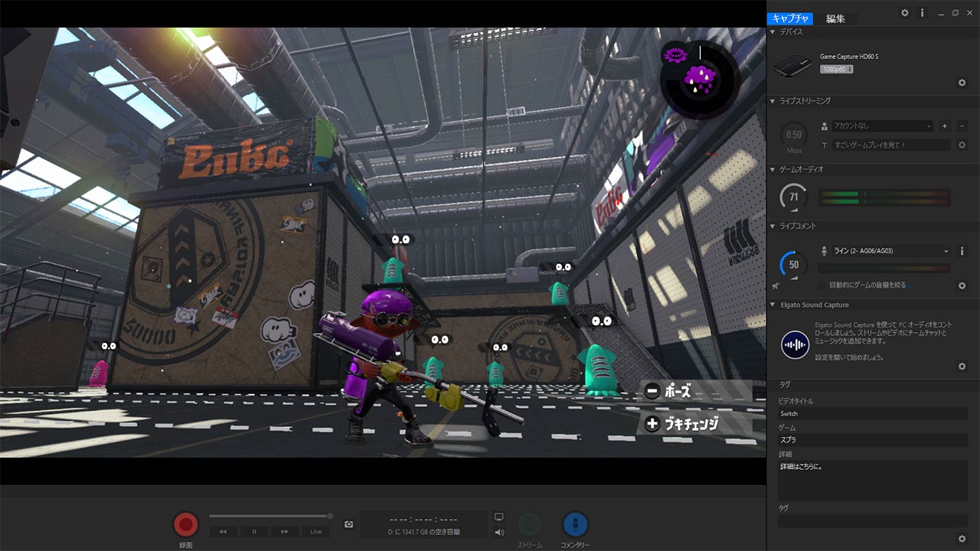This screenshot has height=551, width=980.
Task: Click the Game Capture HD60 S device thumbnail
Action: [793, 66]
